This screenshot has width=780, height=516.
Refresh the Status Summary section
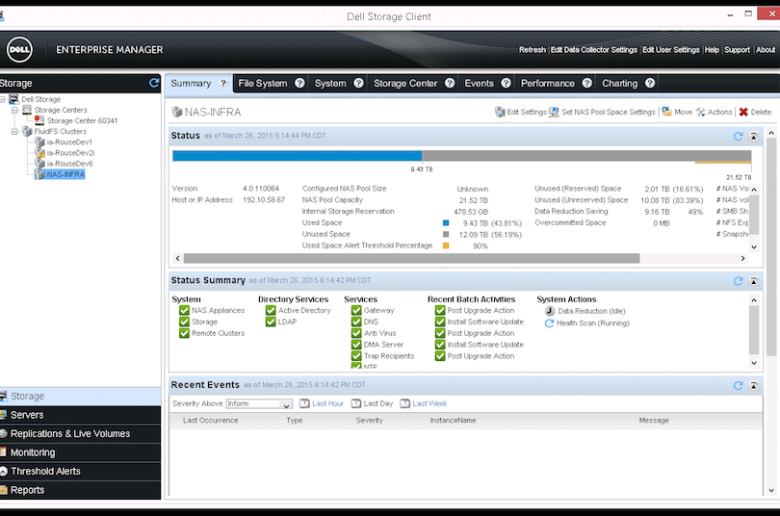pos(738,281)
